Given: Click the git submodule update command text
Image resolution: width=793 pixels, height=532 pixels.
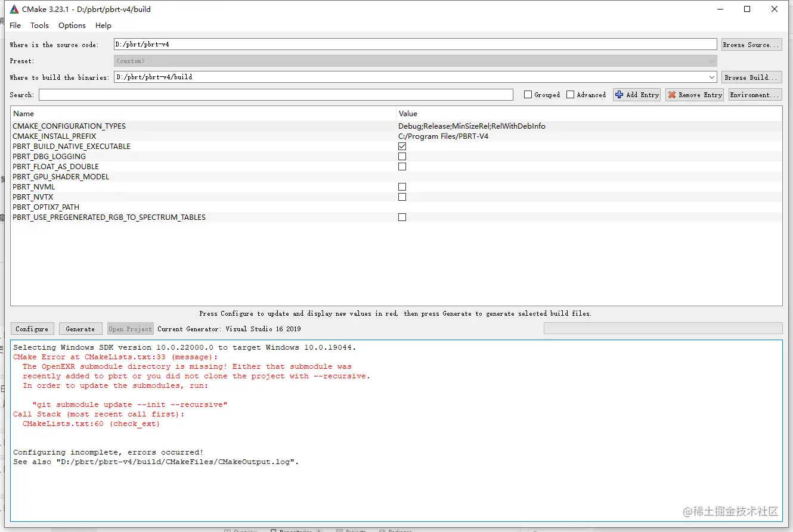Looking at the screenshot, I should coord(130,405).
